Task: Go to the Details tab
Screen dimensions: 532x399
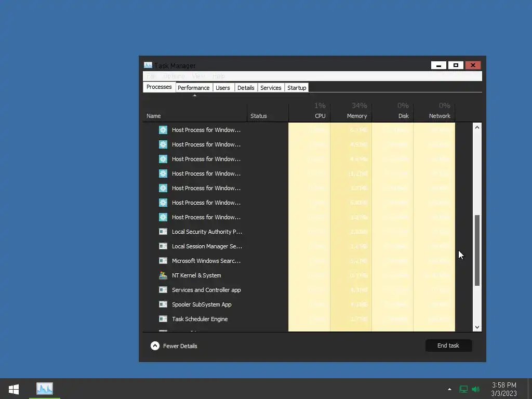Action: pyautogui.click(x=246, y=87)
